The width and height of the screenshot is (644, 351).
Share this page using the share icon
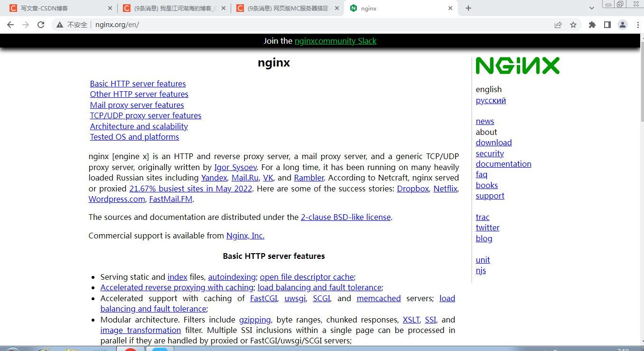(x=558, y=25)
